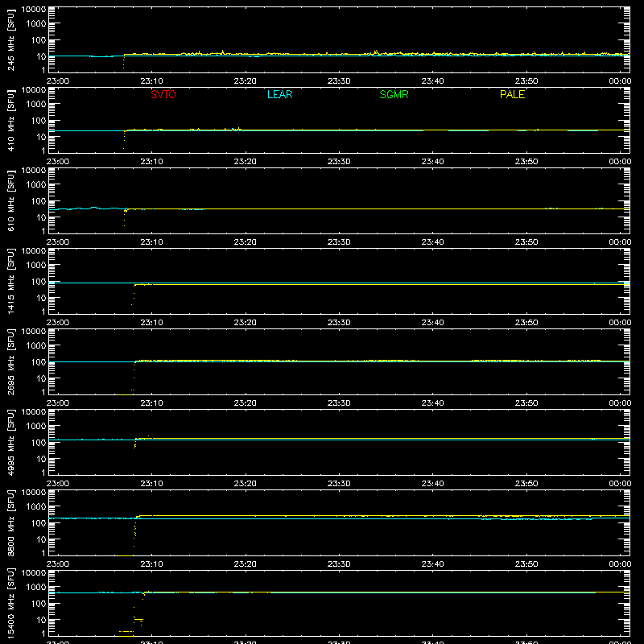
Task: Click 23:10 tick label under 610 MHz plot
Action: coord(151,242)
